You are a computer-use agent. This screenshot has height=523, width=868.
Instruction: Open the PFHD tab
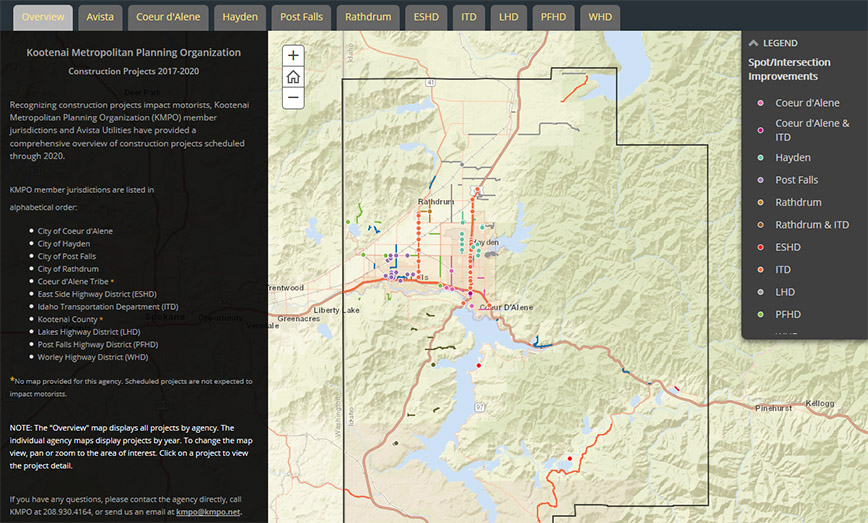pos(554,17)
